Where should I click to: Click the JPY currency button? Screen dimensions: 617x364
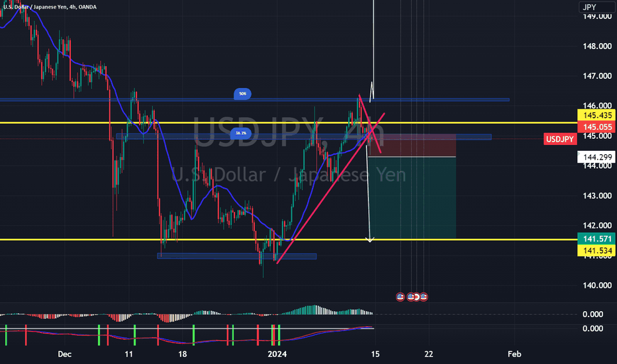[x=596, y=7]
